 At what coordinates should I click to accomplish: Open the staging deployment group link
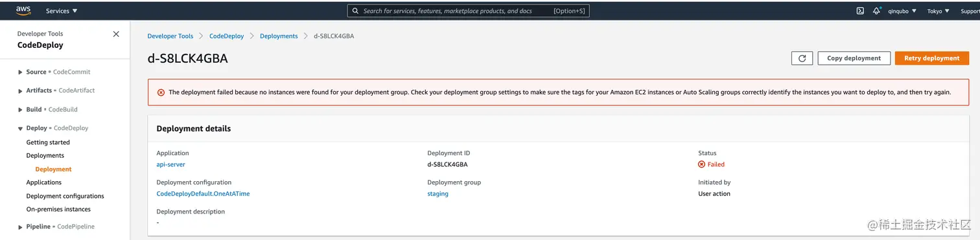tap(437, 193)
